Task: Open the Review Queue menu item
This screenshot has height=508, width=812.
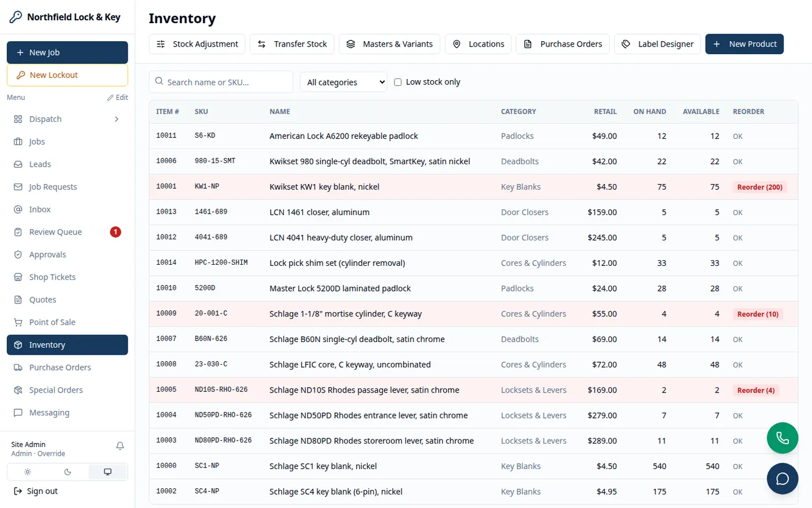Action: click(67, 232)
